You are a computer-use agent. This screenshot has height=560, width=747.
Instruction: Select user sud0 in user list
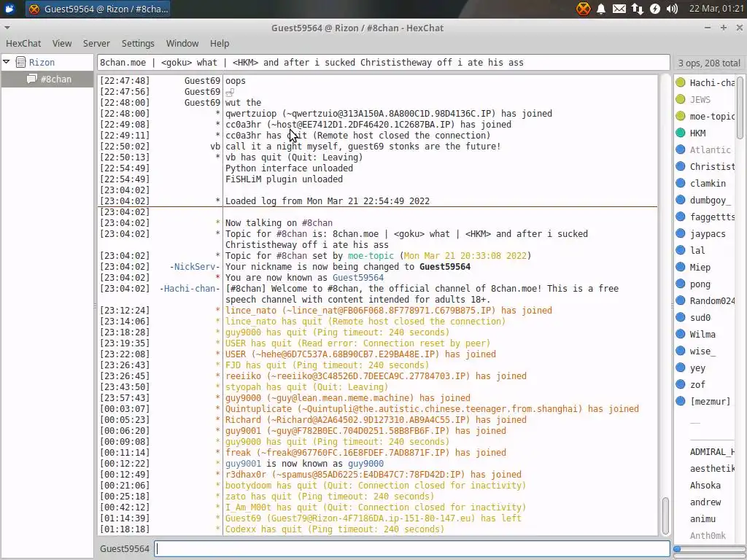click(700, 318)
